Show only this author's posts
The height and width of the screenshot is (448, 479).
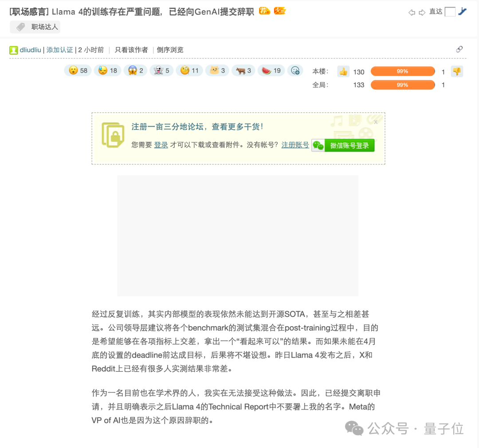[x=131, y=50]
